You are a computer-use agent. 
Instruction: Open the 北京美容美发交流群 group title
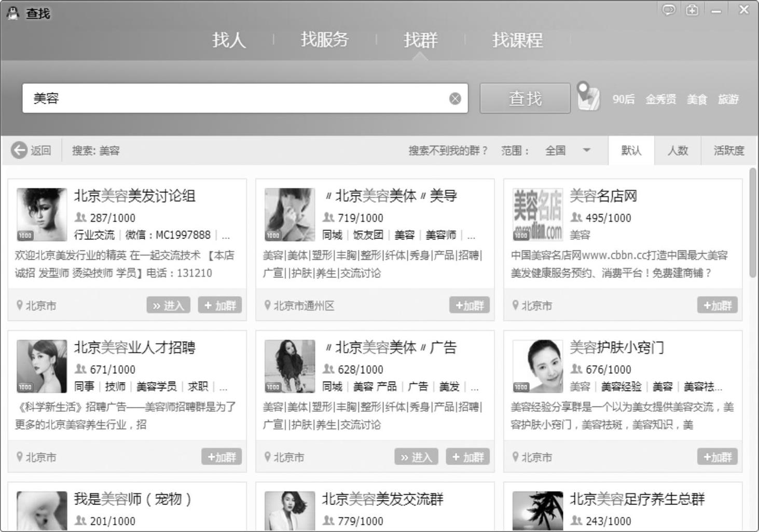tap(383, 499)
